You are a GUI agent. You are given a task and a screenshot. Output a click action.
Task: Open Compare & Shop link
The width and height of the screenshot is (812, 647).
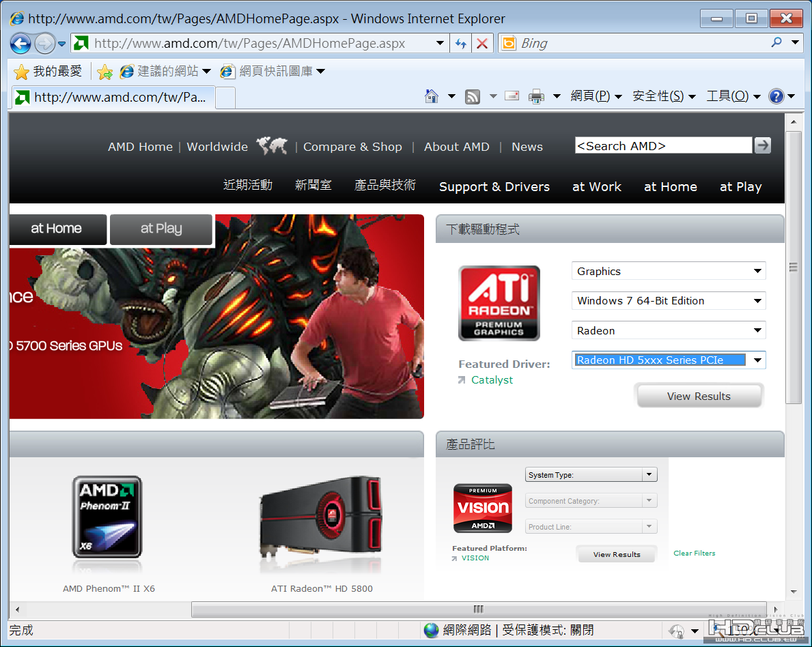352,147
